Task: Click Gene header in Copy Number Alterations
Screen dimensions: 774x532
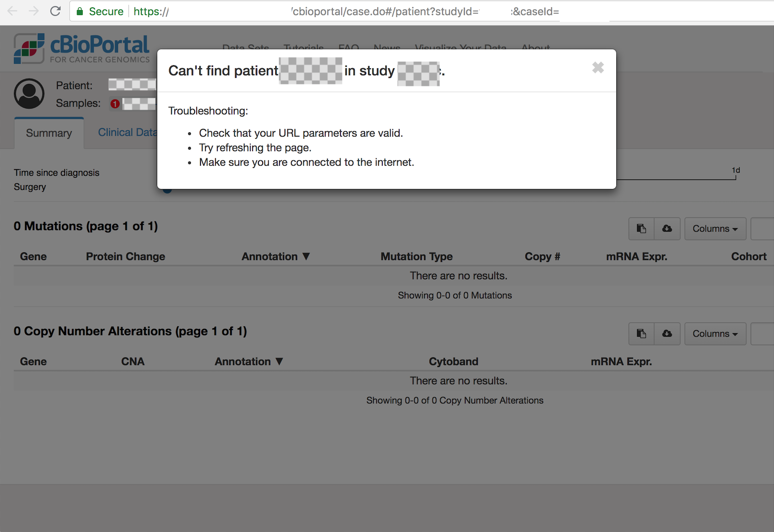Action: point(33,361)
